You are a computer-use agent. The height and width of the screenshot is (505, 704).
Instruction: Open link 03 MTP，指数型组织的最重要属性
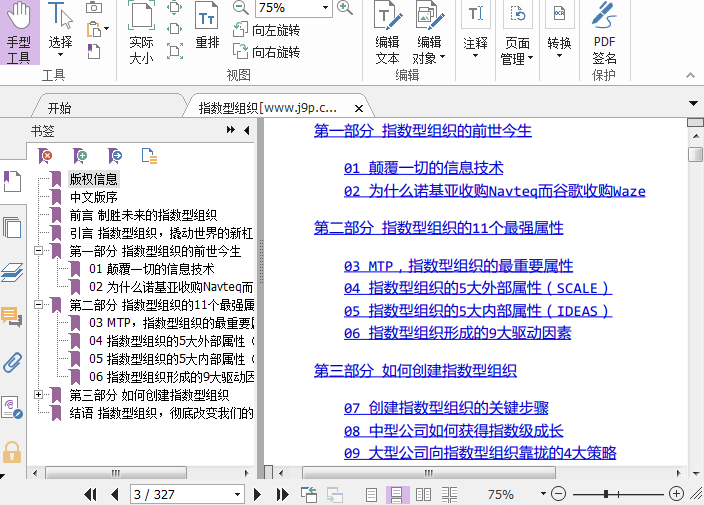coord(458,266)
